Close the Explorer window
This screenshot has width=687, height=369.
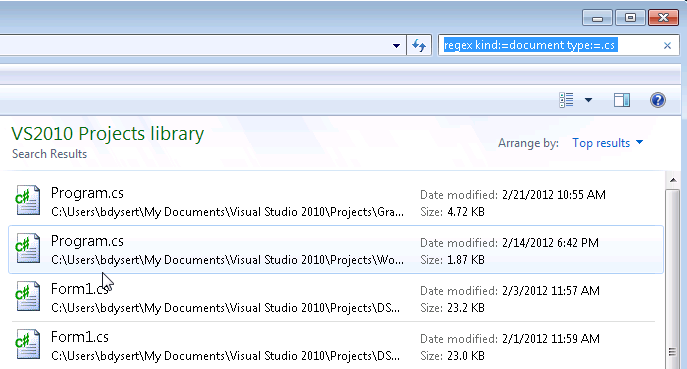tap(663, 18)
